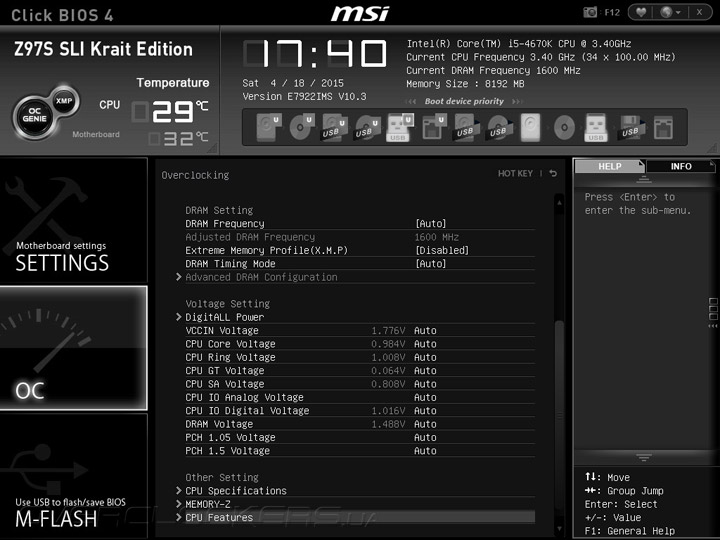Open the language globe dropdown
720x540 pixels.
coord(670,12)
